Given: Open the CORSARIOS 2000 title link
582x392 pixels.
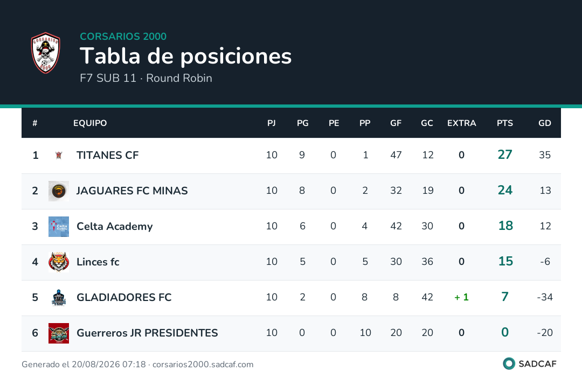Looking at the screenshot, I should [123, 36].
